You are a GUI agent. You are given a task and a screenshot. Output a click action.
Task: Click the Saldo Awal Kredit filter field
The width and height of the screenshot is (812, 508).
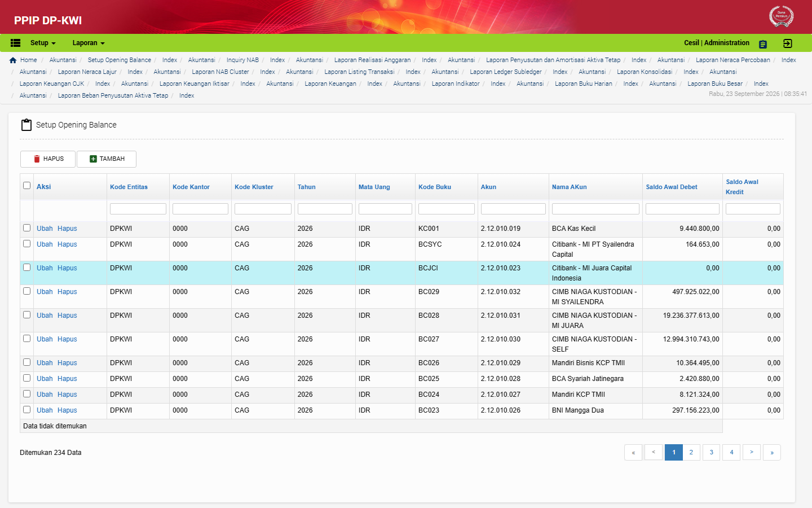(753, 209)
